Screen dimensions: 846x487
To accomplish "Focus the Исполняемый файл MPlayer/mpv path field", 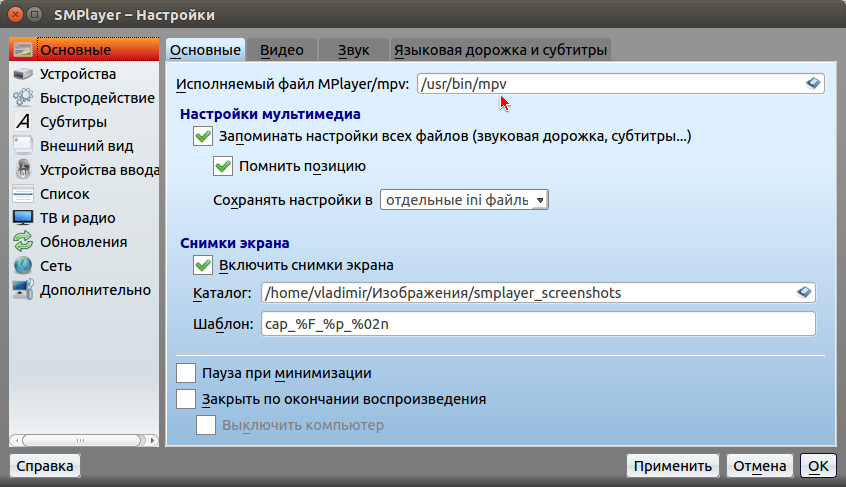I will (620, 84).
